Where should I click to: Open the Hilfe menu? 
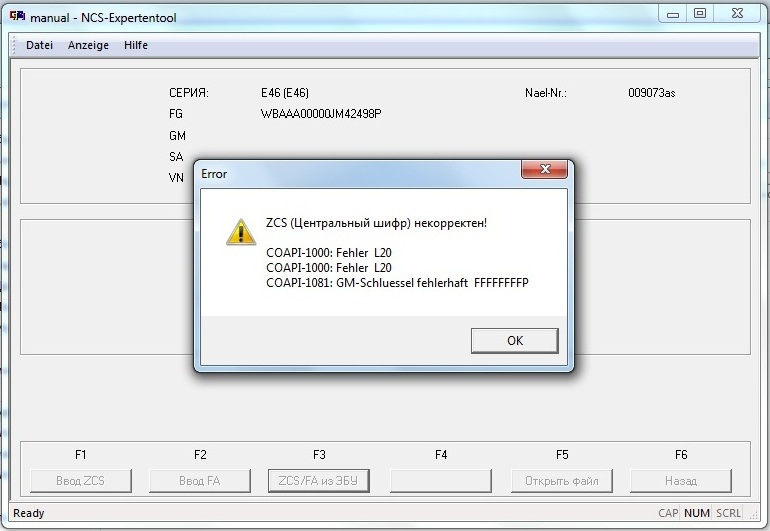[136, 45]
